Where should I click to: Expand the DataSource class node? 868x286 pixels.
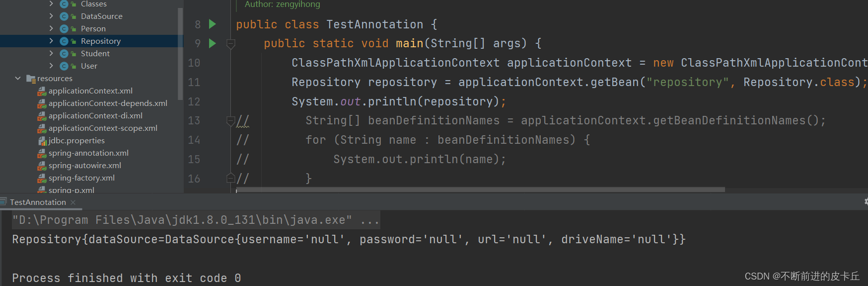pos(51,16)
